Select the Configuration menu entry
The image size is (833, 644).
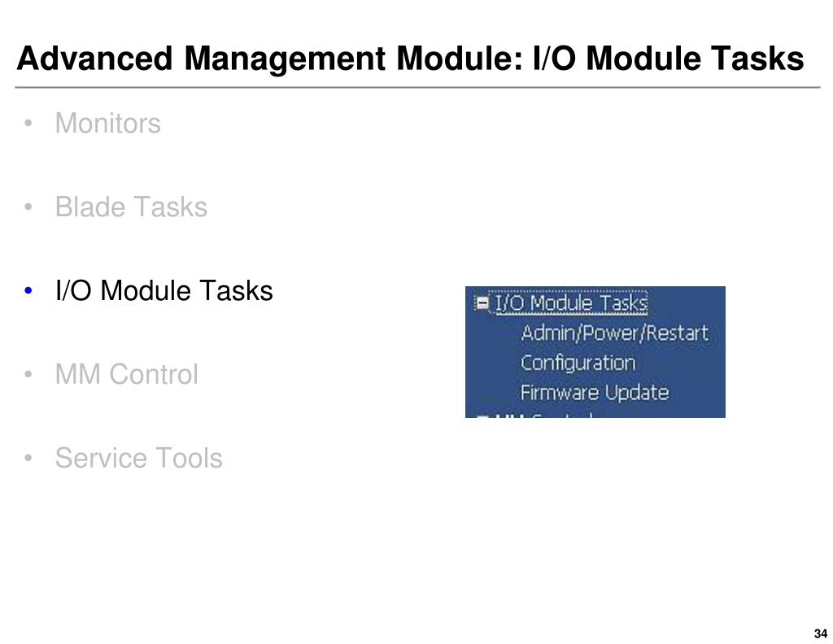coord(578,363)
